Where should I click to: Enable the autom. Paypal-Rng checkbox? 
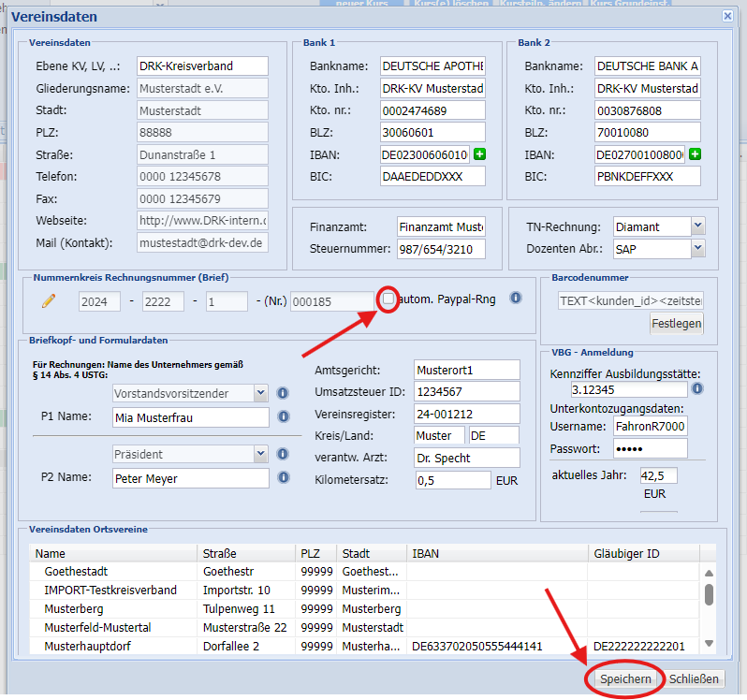point(388,299)
